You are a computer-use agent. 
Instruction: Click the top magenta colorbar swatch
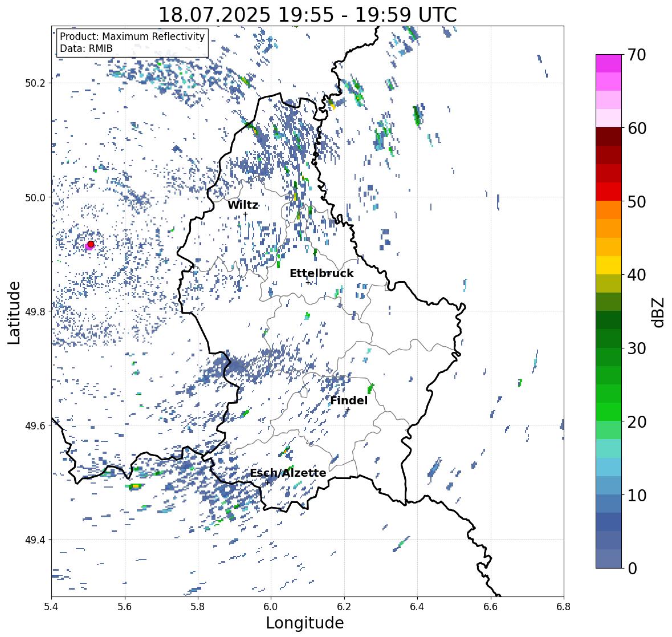tap(609, 63)
